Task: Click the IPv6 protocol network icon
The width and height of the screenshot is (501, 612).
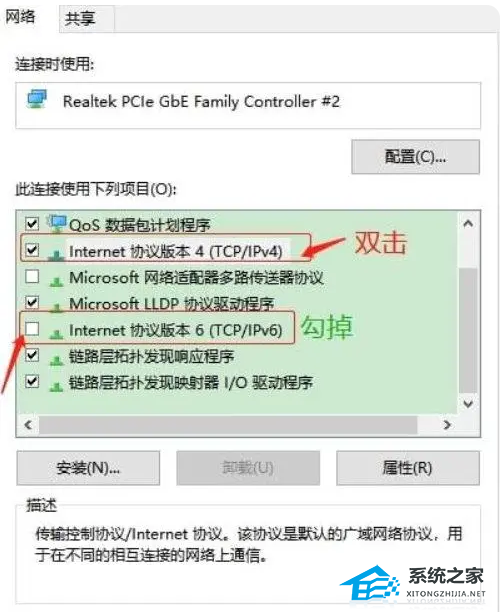Action: [57, 333]
